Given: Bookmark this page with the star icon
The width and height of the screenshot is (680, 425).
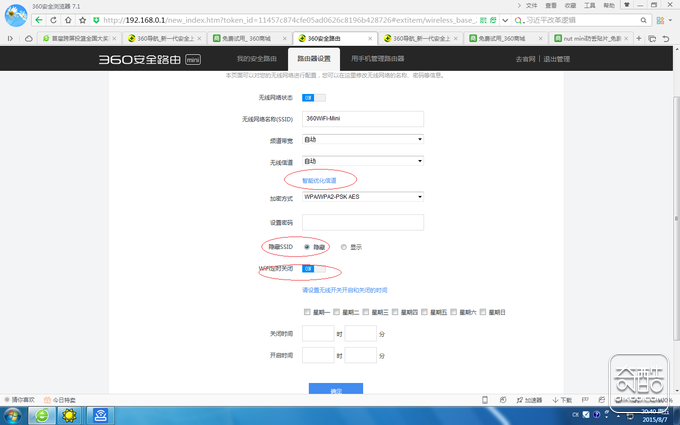Looking at the screenshot, I should [x=82, y=20].
